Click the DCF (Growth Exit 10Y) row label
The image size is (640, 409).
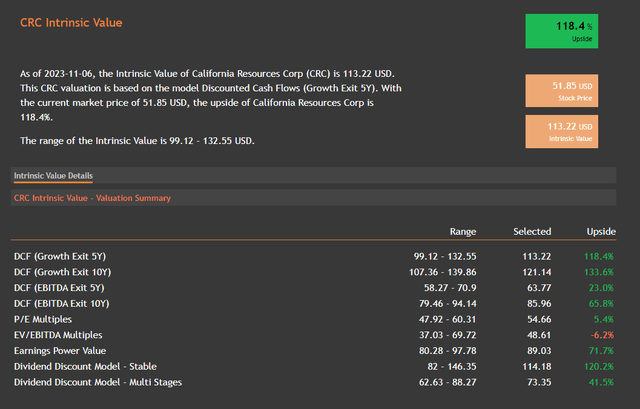[x=62, y=272]
